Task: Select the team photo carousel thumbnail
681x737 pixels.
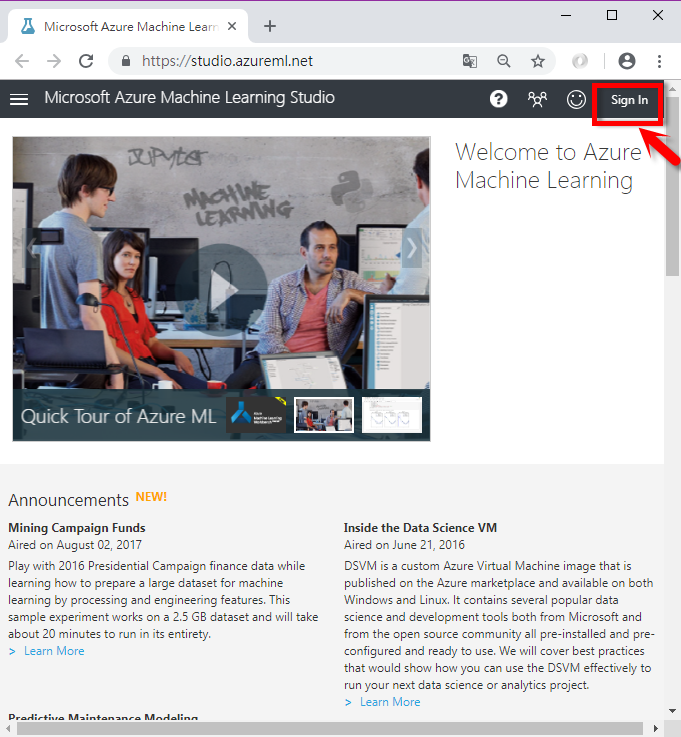Action: pyautogui.click(x=324, y=415)
